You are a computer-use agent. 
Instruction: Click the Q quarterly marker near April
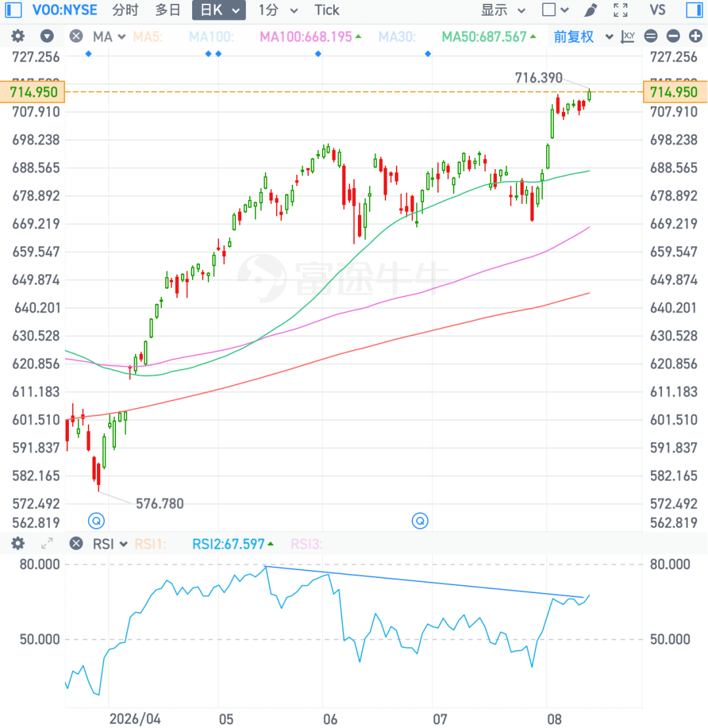tap(96, 521)
